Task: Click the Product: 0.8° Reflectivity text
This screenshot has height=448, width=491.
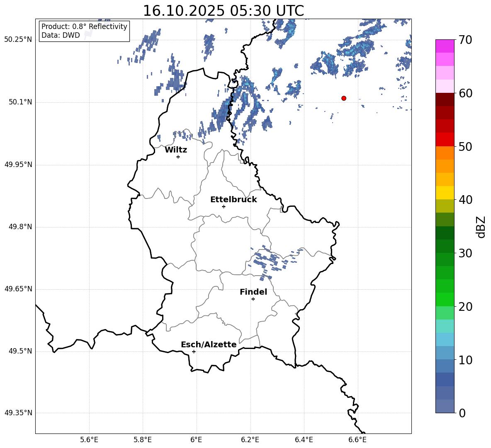Action: click(x=84, y=27)
